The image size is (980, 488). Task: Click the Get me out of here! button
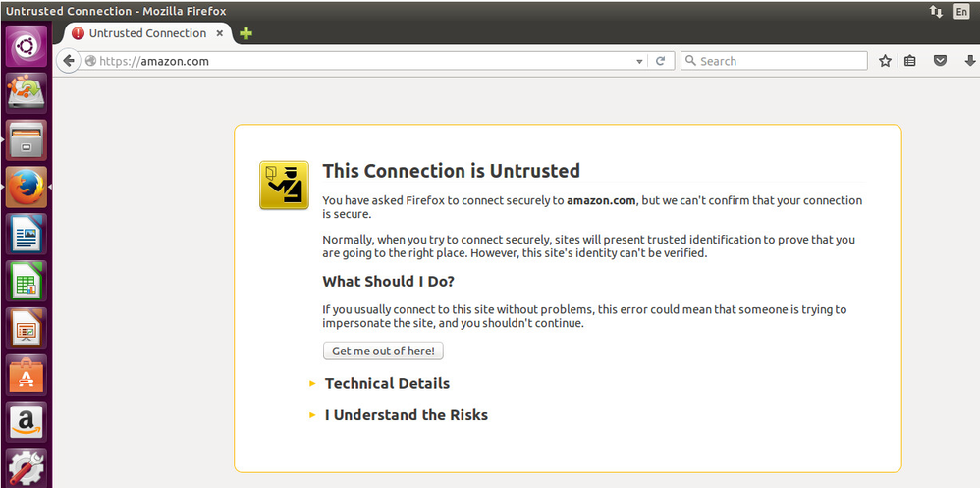[x=383, y=351]
